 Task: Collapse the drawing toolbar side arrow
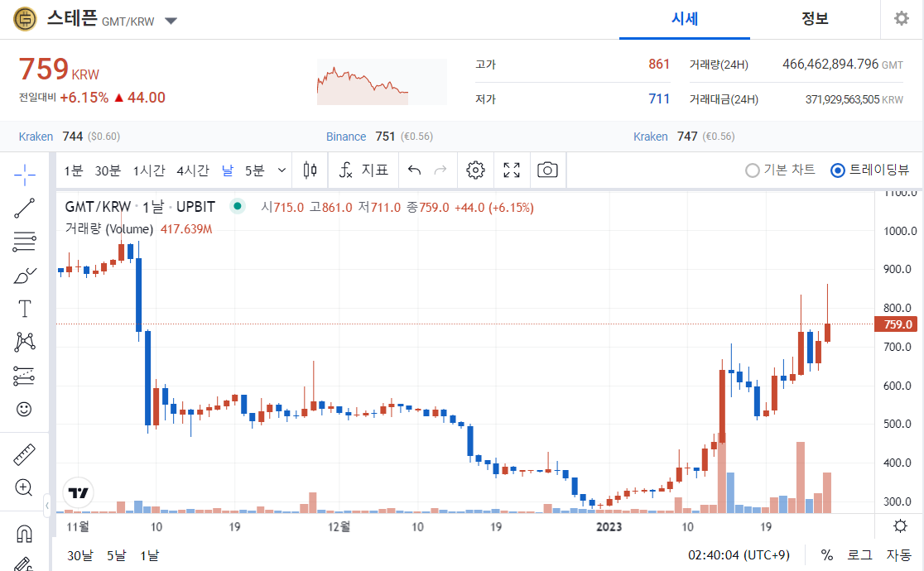[47, 506]
